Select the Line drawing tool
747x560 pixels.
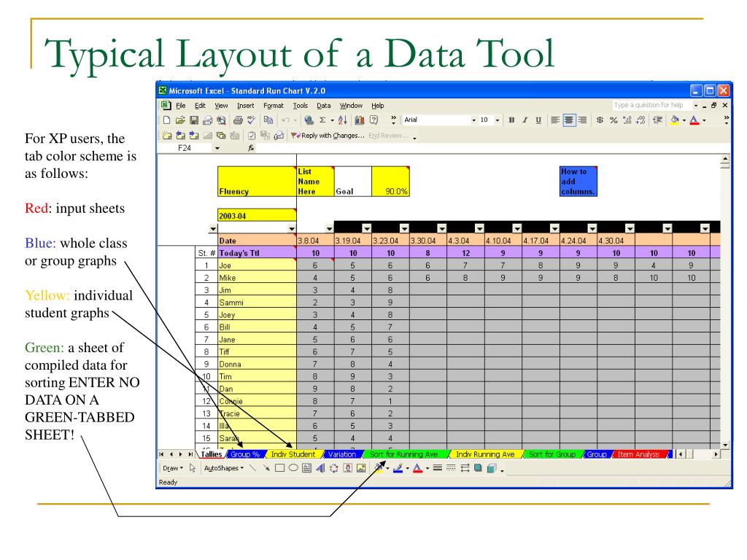252,468
